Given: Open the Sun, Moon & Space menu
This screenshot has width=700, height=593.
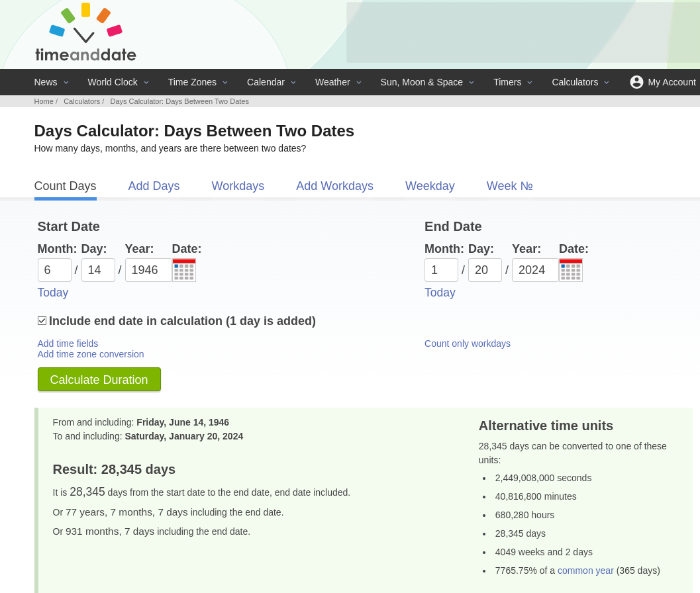Looking at the screenshot, I should [421, 82].
